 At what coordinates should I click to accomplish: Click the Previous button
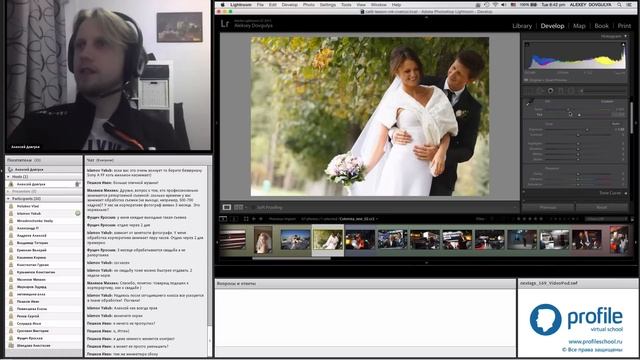coord(548,207)
